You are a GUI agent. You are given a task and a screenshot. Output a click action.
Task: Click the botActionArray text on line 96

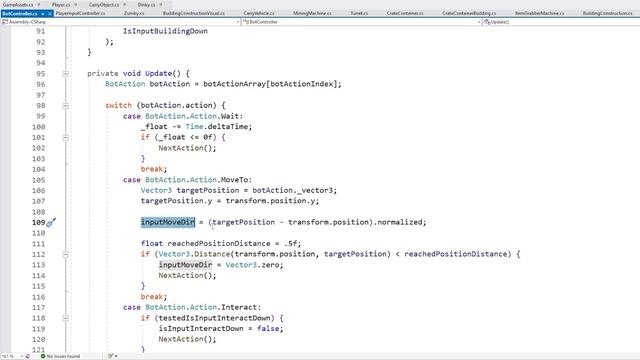tap(234, 84)
